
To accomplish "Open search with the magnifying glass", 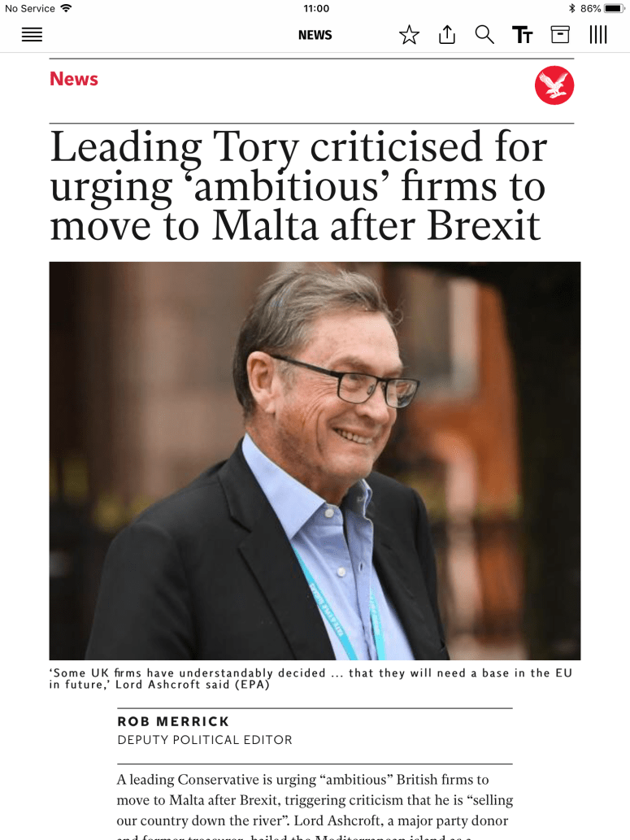I will point(484,35).
